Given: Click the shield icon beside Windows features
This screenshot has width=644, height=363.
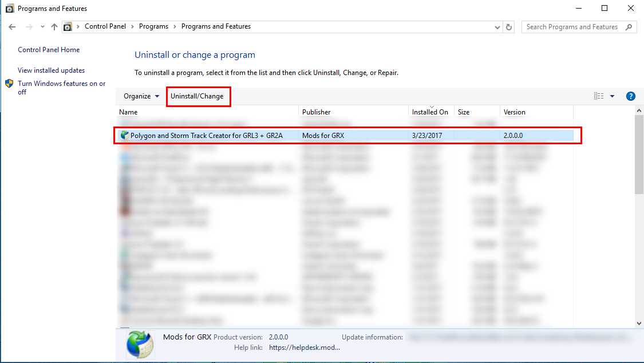Looking at the screenshot, I should [10, 84].
